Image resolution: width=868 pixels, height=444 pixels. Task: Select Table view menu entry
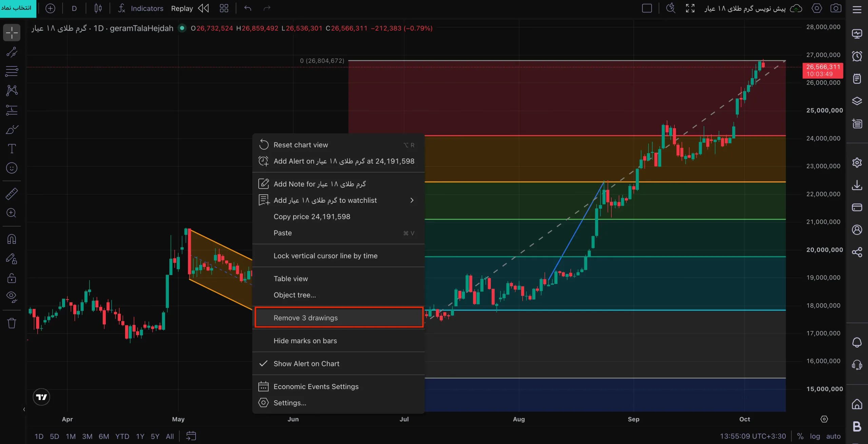[338, 278]
